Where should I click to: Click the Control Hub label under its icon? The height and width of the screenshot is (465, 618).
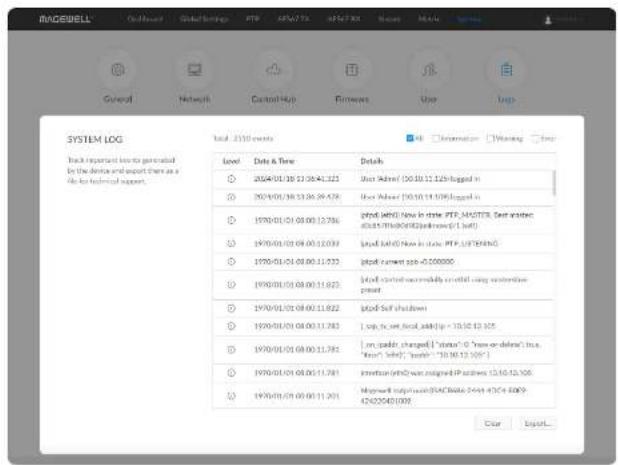[x=273, y=99]
